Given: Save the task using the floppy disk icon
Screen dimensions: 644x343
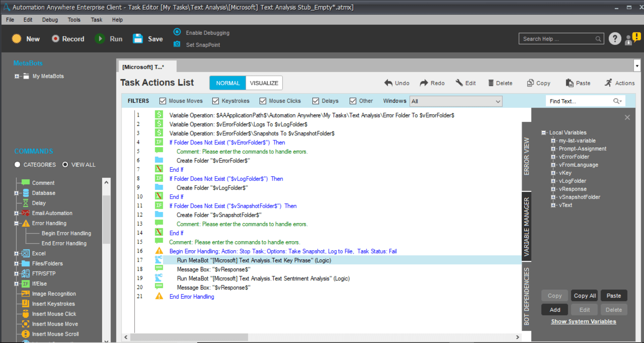Looking at the screenshot, I should (x=138, y=39).
